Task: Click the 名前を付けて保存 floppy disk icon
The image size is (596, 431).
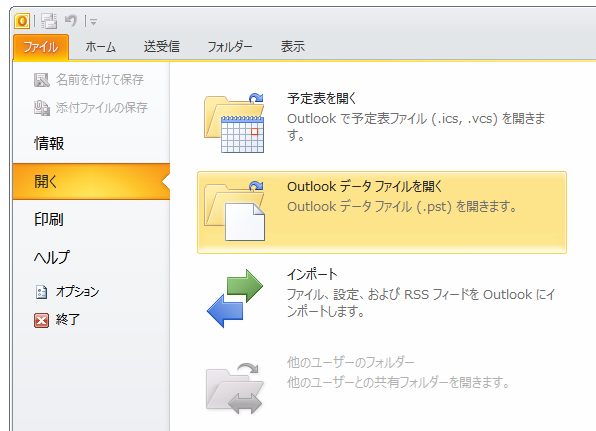Action: 41,80
